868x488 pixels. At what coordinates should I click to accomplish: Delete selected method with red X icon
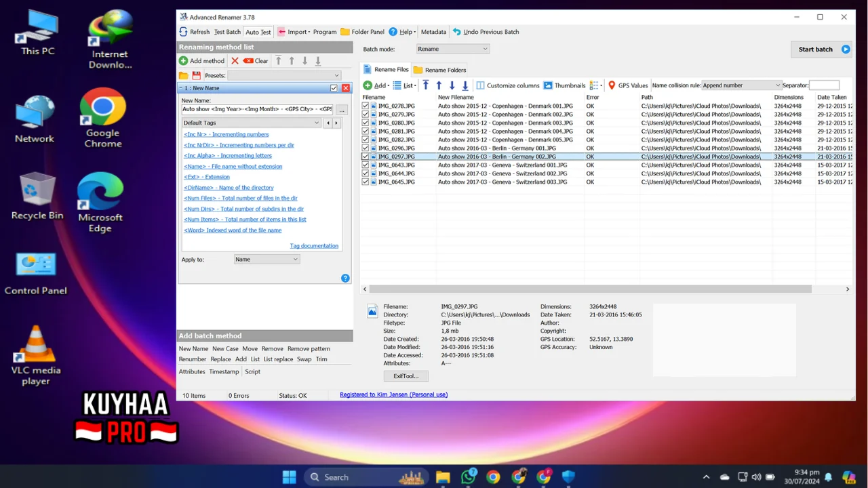click(235, 61)
